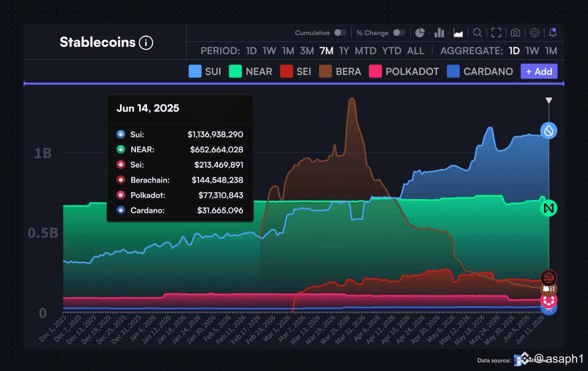Set aggregate to 1M

point(551,51)
